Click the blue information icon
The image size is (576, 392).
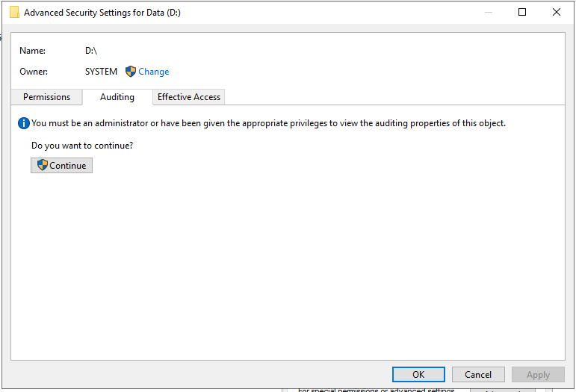pos(23,123)
